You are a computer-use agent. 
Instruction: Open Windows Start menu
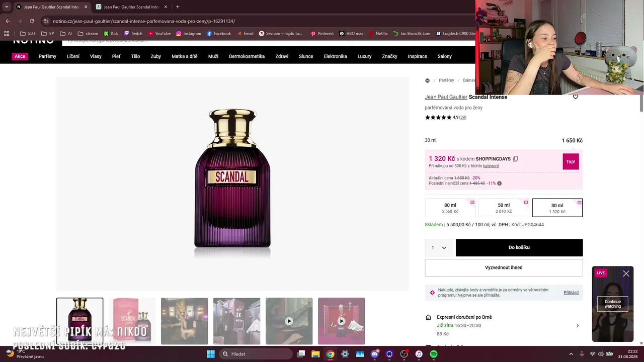211,354
